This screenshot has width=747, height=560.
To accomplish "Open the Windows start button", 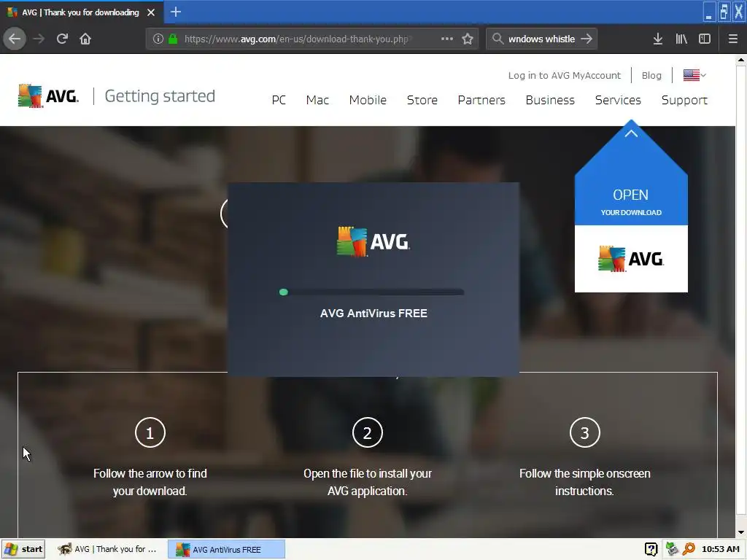I will pyautogui.click(x=24, y=549).
